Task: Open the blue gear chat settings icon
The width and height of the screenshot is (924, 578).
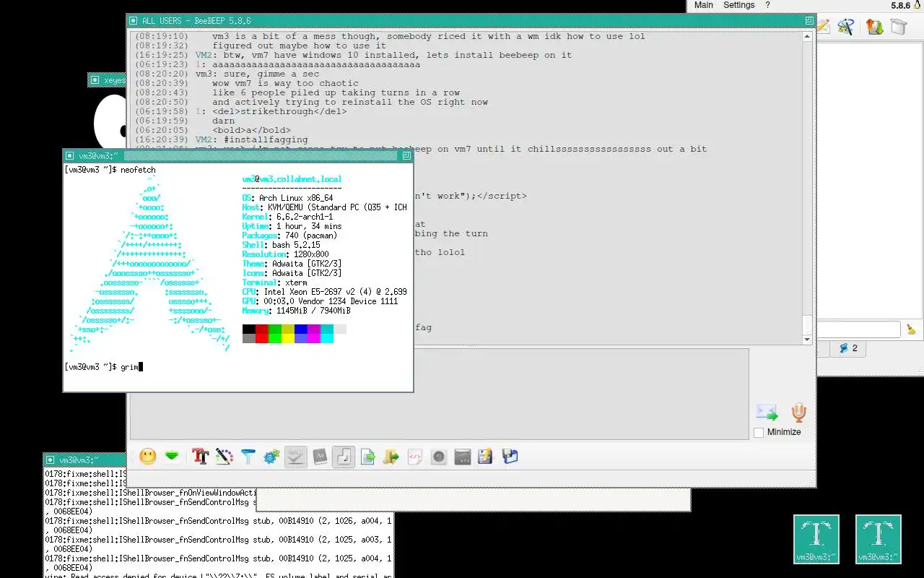Action: [x=271, y=457]
